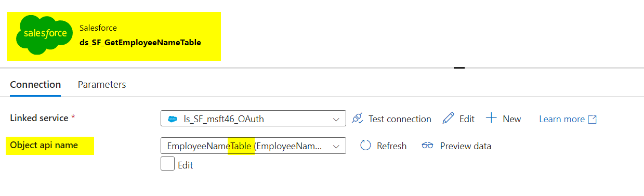Click the Preview data glasses icon
The width and height of the screenshot is (644, 196).
(x=427, y=146)
